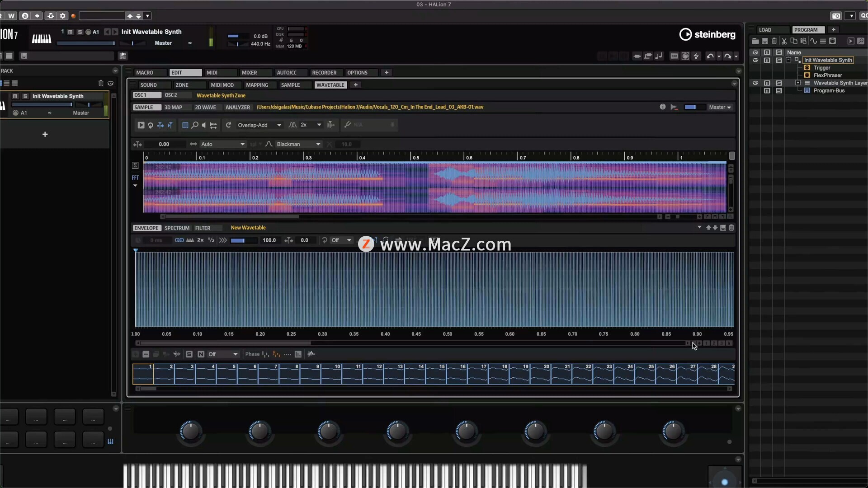
Task: Click the trash icon in wavetable header
Action: point(731,228)
